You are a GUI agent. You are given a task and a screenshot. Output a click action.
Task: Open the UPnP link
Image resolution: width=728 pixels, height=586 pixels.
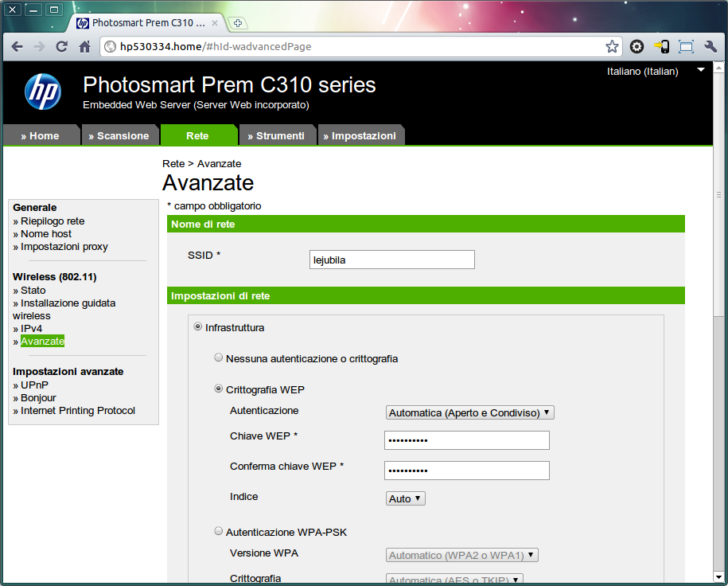click(34, 385)
